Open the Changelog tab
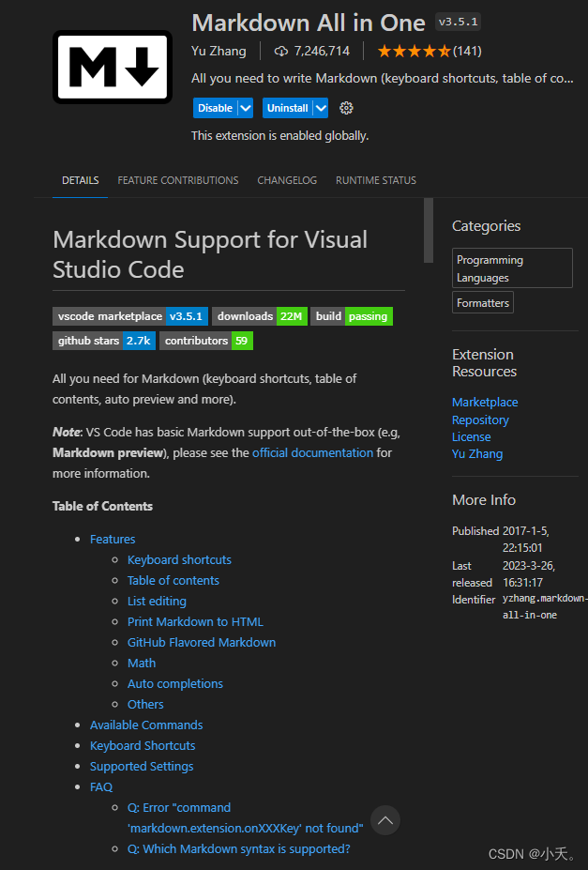 (287, 180)
